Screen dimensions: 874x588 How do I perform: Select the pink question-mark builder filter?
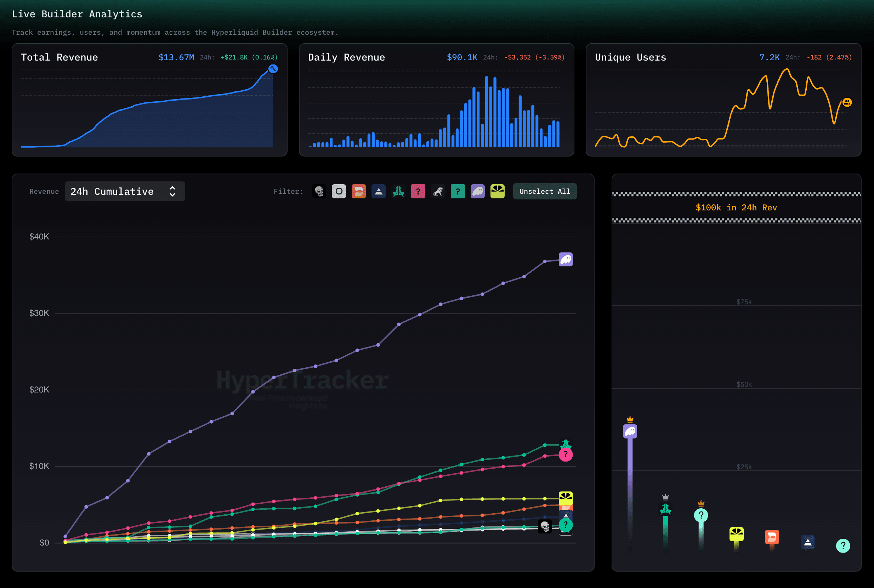(419, 191)
